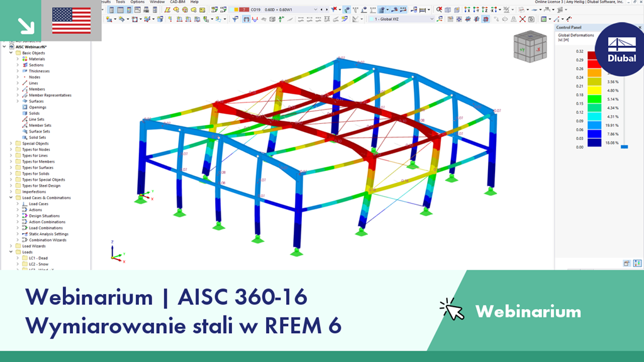This screenshot has height=362, width=644.
Task: Collapse the Loads folder
Action: pos(11,252)
